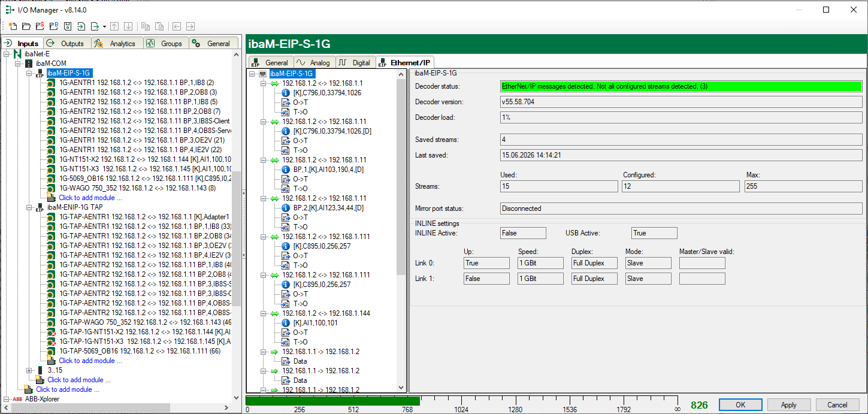The height and width of the screenshot is (414, 868).
Task: Select first Data item under 192.168.1.1 -> 192.168.1.2
Action: [x=300, y=361]
